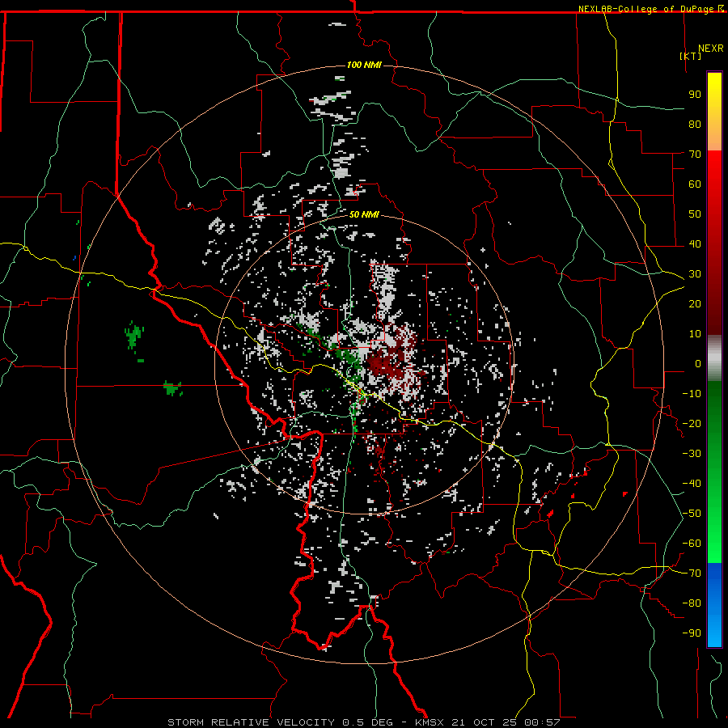Select the negative 60 knot scale label
This screenshot has height=728, width=728.
coord(692,544)
